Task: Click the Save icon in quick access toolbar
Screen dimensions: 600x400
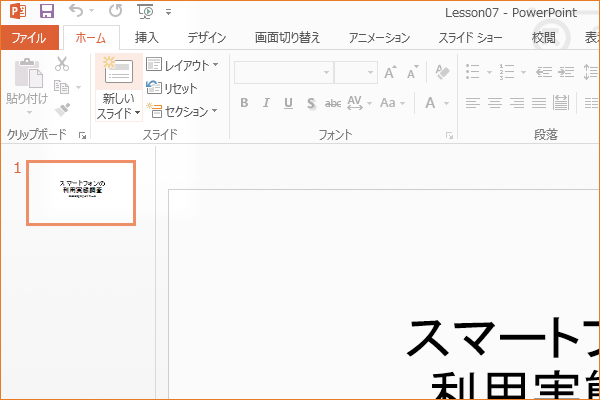Action: click(x=47, y=11)
